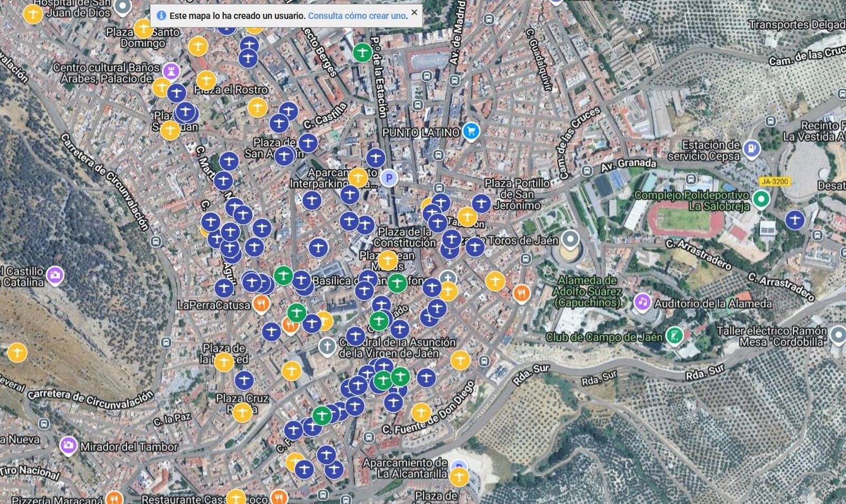Open the camera marker at Mirador del Tambor

[x=69, y=446]
